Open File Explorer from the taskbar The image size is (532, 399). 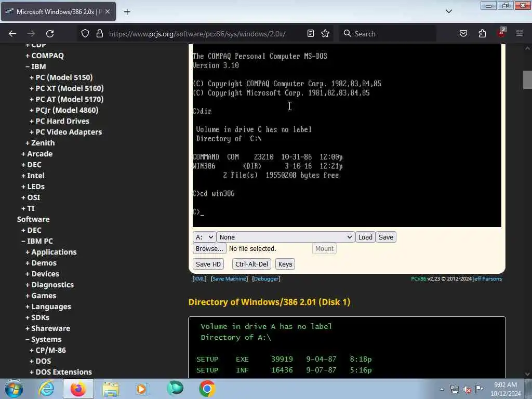111,389
